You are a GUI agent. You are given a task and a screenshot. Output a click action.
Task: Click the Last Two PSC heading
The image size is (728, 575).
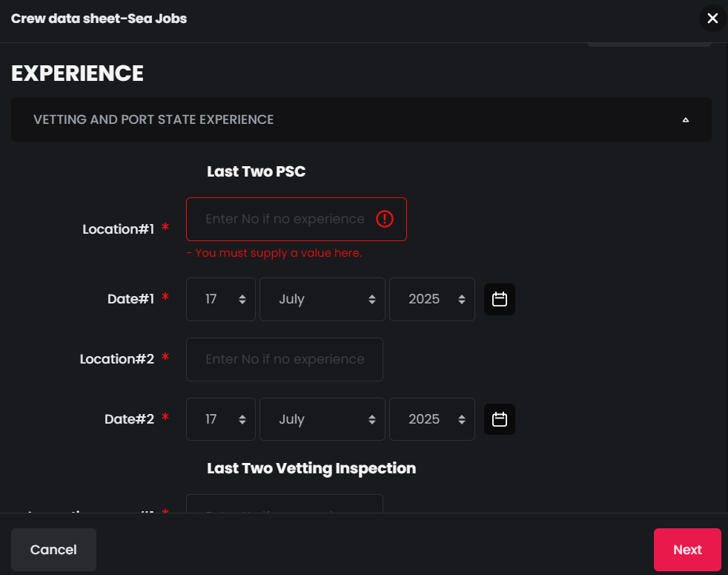coord(257,171)
